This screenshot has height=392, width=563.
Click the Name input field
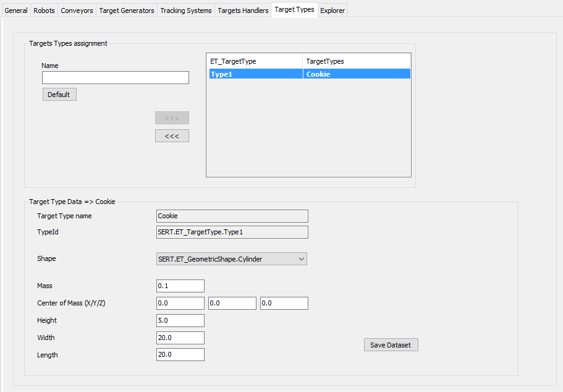click(116, 78)
